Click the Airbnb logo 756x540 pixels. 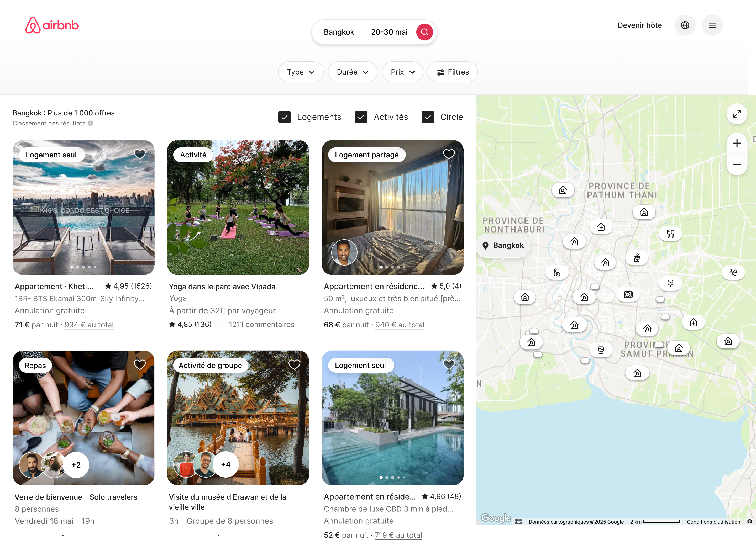[52, 25]
